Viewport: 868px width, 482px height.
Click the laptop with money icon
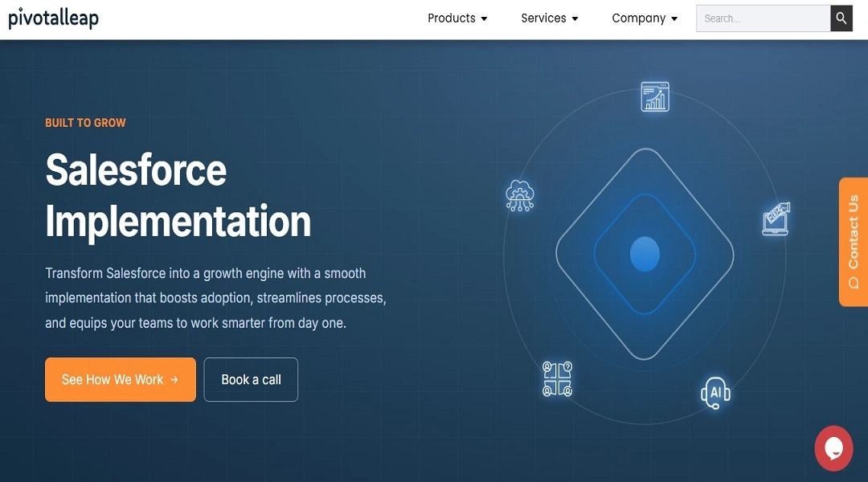pos(776,219)
